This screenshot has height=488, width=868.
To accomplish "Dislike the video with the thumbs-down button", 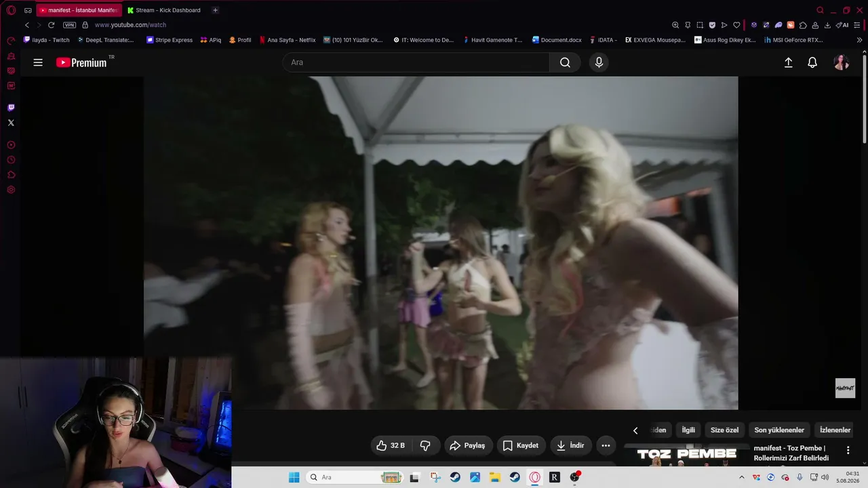I will (425, 445).
